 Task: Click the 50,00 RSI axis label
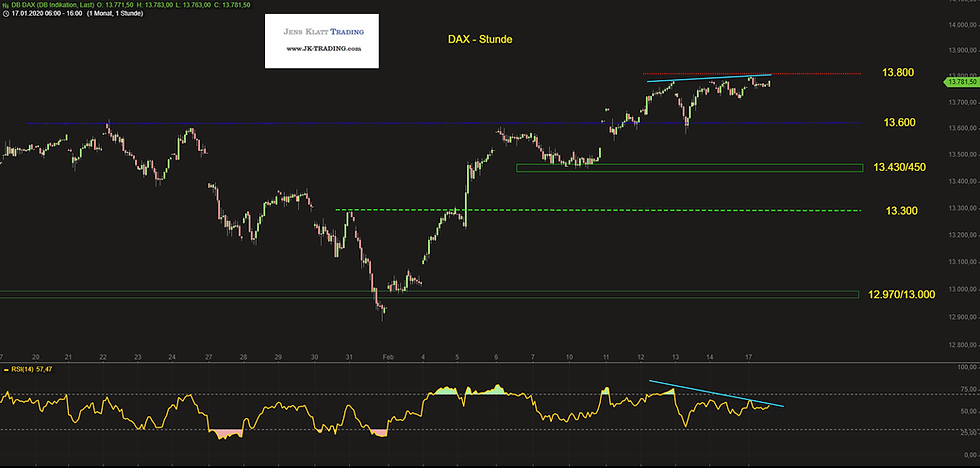[968, 412]
